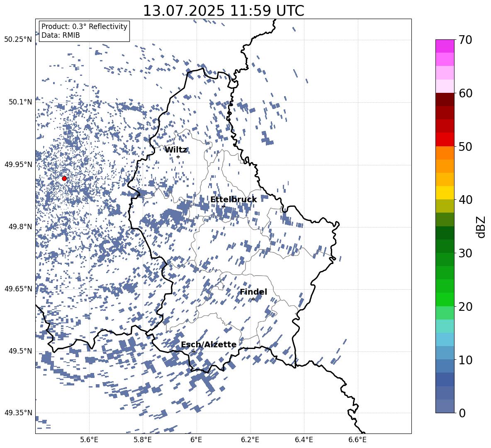Image resolution: width=491 pixels, height=448 pixels.
Task: Click the Wiltz city label
Action: [176, 150]
